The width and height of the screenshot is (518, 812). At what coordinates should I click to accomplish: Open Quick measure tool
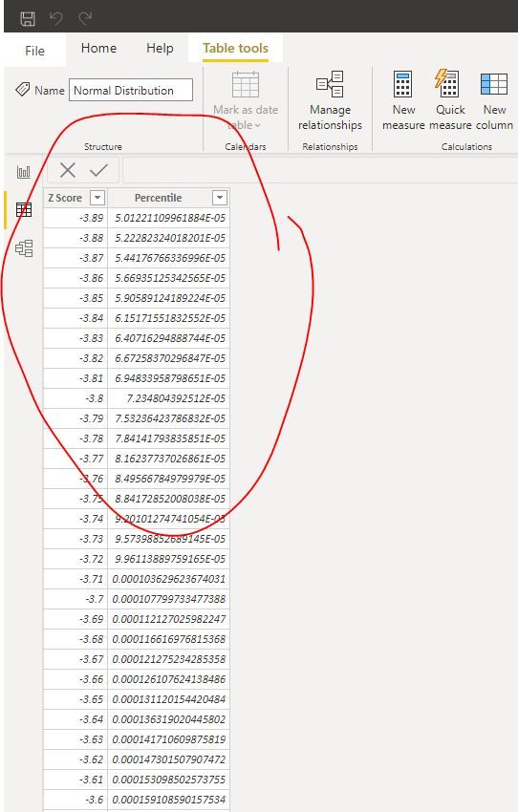[x=449, y=100]
